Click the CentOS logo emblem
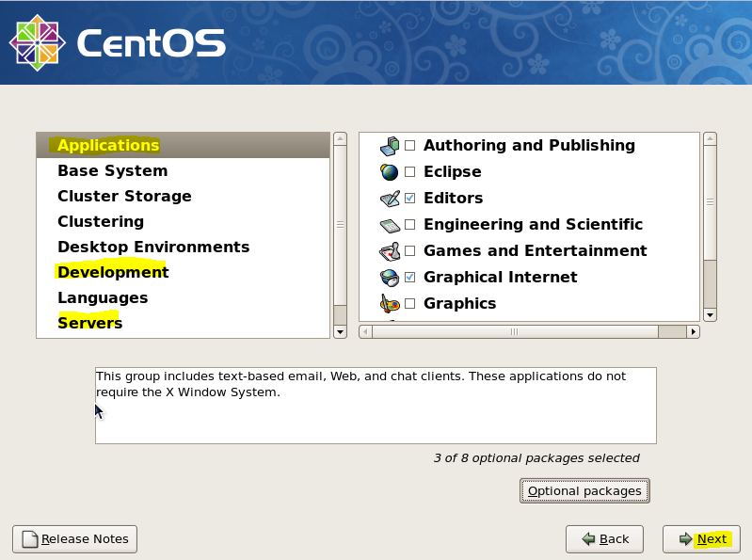The image size is (752, 560). 38,42
